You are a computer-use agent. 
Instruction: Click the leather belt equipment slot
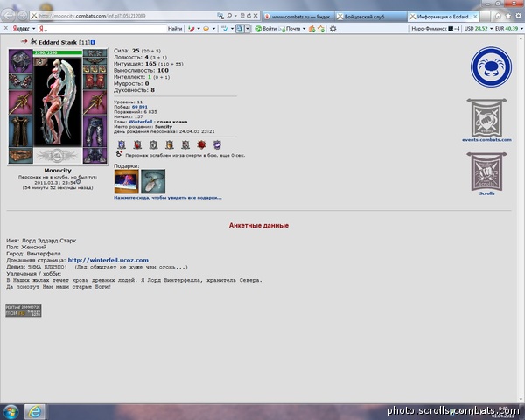click(20, 156)
